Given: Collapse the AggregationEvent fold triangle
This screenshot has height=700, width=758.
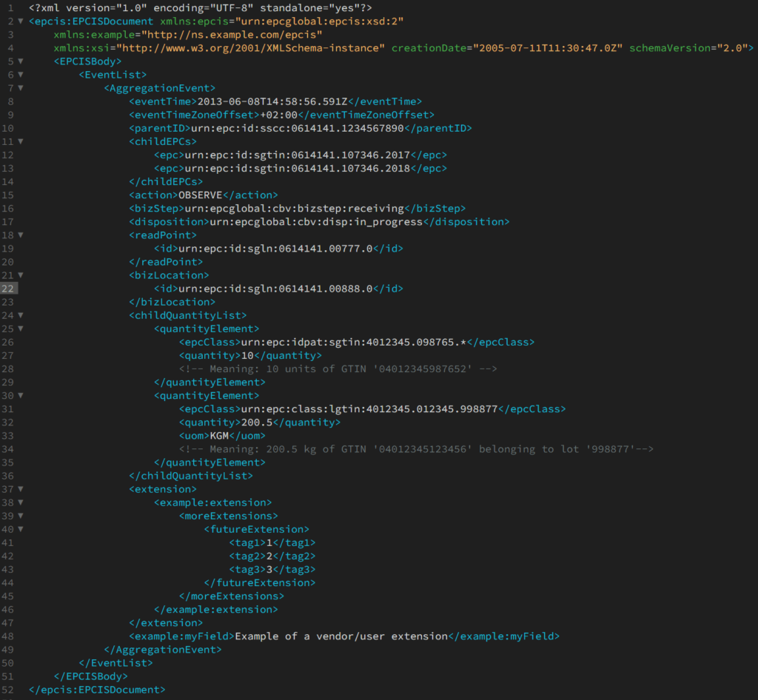Looking at the screenshot, I should click(21, 88).
